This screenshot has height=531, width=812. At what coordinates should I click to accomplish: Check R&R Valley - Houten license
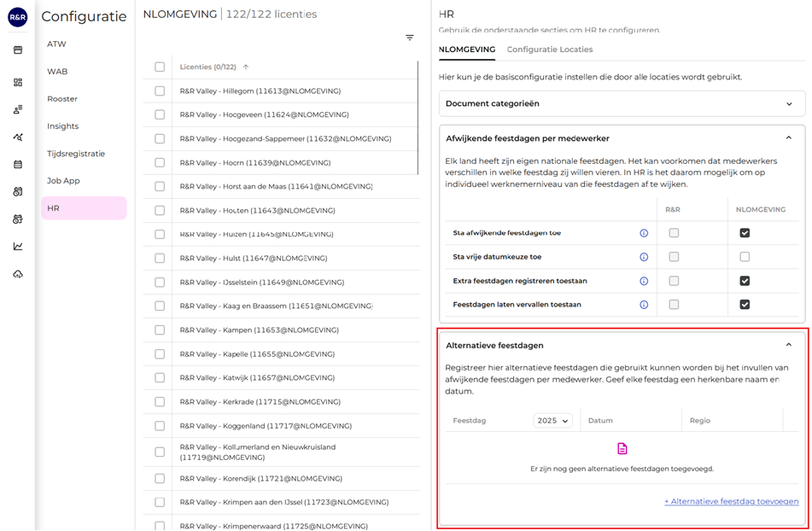click(160, 211)
